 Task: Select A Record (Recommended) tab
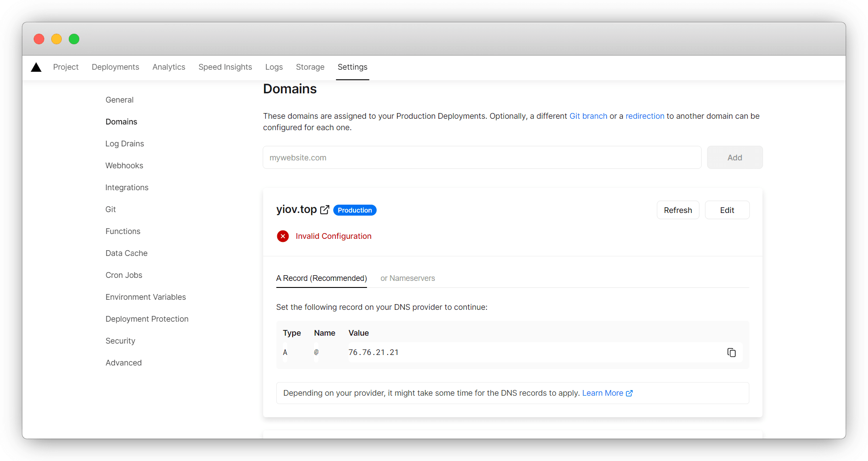coord(321,278)
